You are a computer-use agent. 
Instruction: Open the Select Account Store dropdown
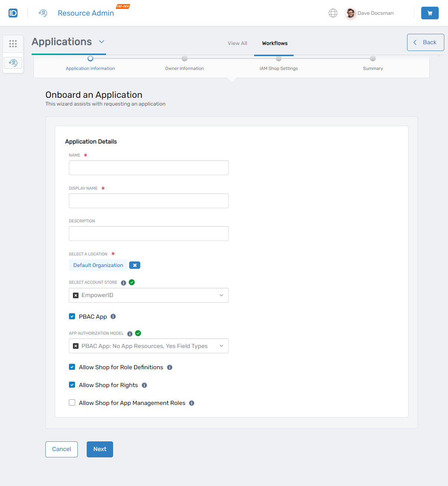(x=222, y=295)
